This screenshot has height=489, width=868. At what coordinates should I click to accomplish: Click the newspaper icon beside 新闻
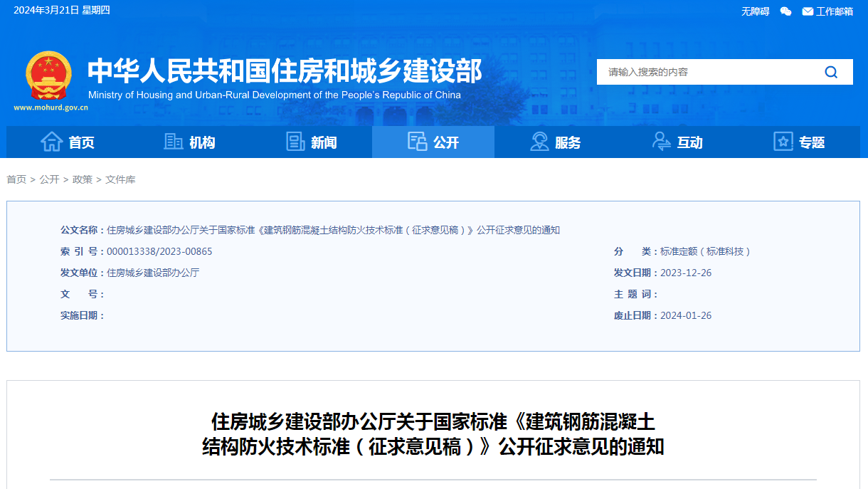(295, 141)
